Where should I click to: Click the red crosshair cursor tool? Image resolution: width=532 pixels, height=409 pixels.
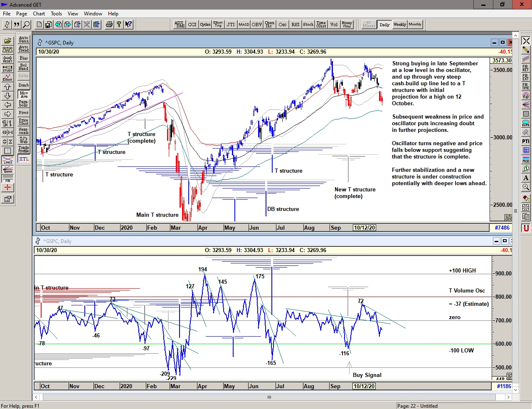(7, 188)
